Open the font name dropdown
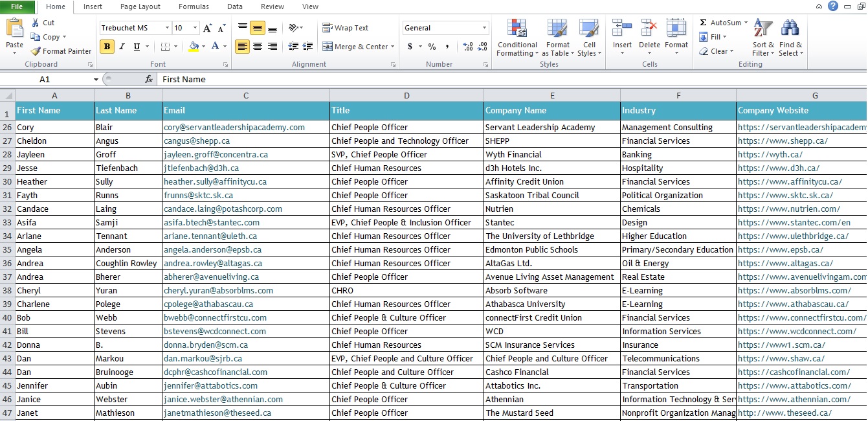The width and height of the screenshot is (868, 421). click(x=168, y=28)
